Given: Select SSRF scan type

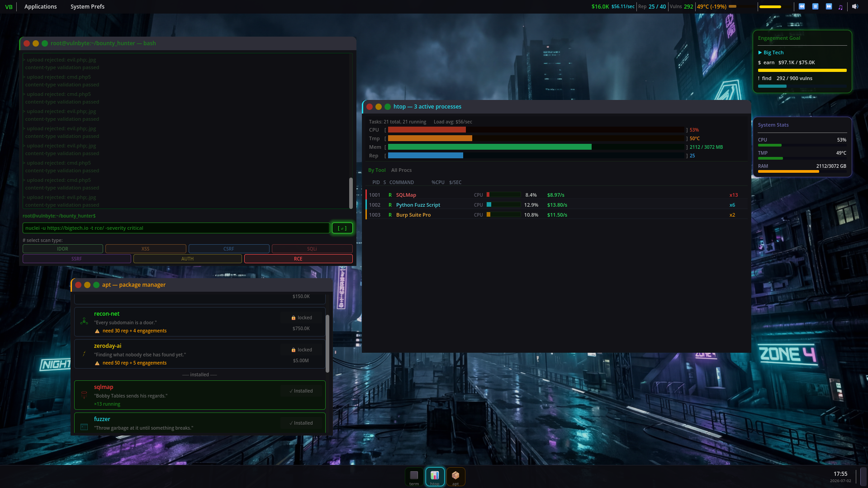Looking at the screenshot, I should pyautogui.click(x=77, y=259).
